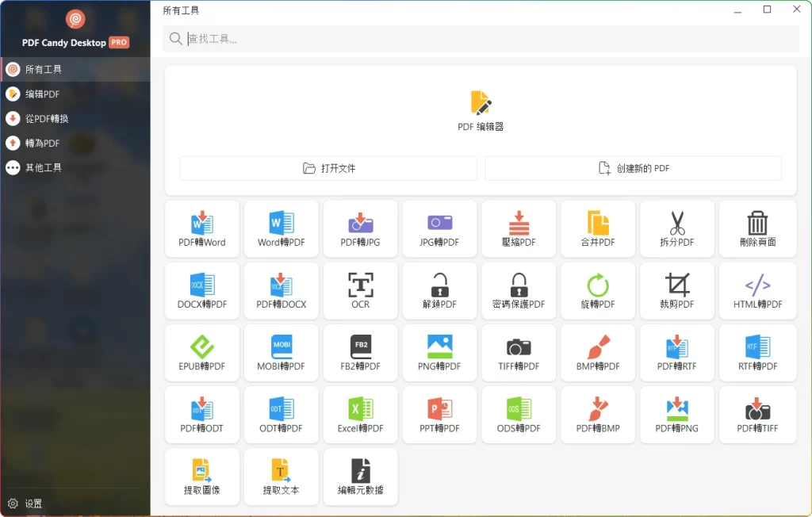Select 從PDF轉換 sidebar category
Viewport: 812px width, 517px height.
47,119
